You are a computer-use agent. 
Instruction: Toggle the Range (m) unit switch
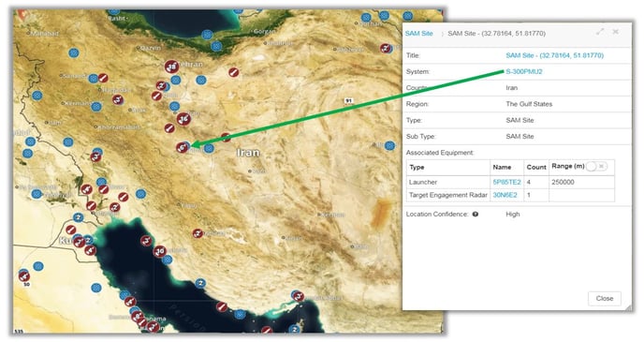(x=597, y=167)
